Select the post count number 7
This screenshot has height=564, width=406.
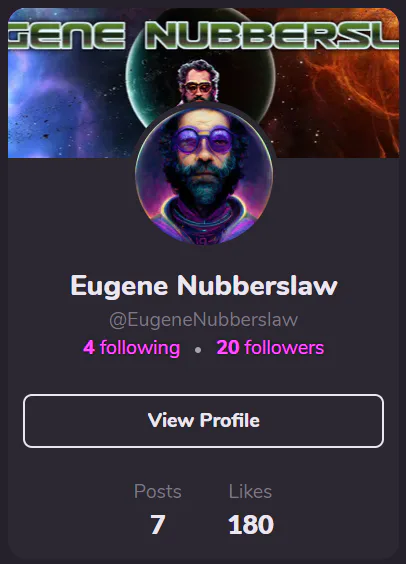[x=158, y=524]
